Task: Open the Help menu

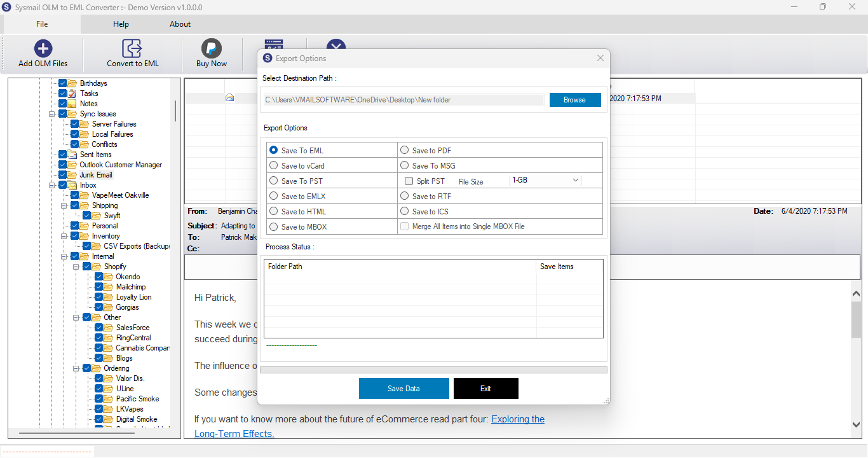Action: (x=121, y=24)
